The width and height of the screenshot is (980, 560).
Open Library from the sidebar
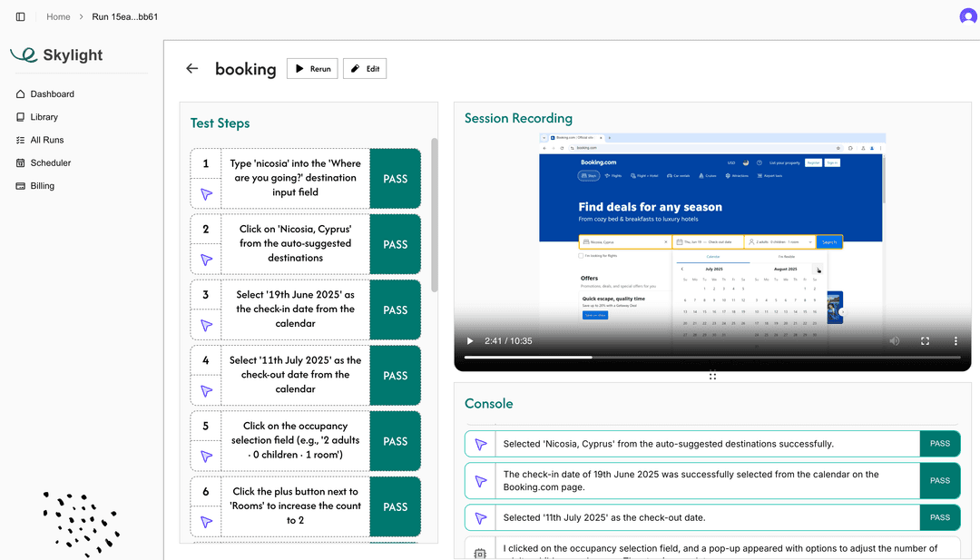(x=44, y=117)
